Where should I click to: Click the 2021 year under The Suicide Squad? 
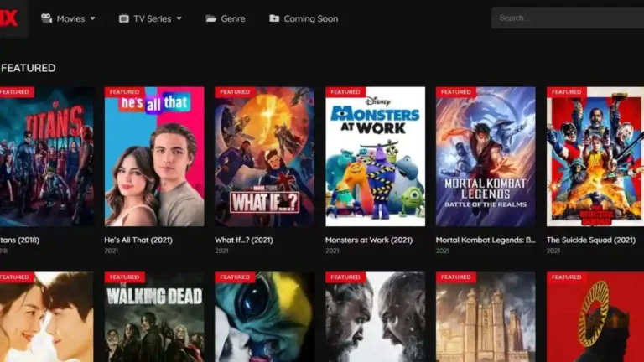pos(553,251)
